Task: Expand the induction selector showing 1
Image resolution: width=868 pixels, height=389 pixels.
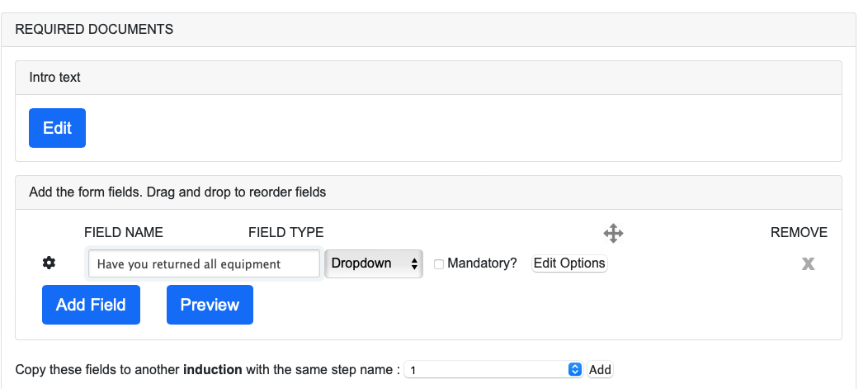Action: pyautogui.click(x=493, y=370)
